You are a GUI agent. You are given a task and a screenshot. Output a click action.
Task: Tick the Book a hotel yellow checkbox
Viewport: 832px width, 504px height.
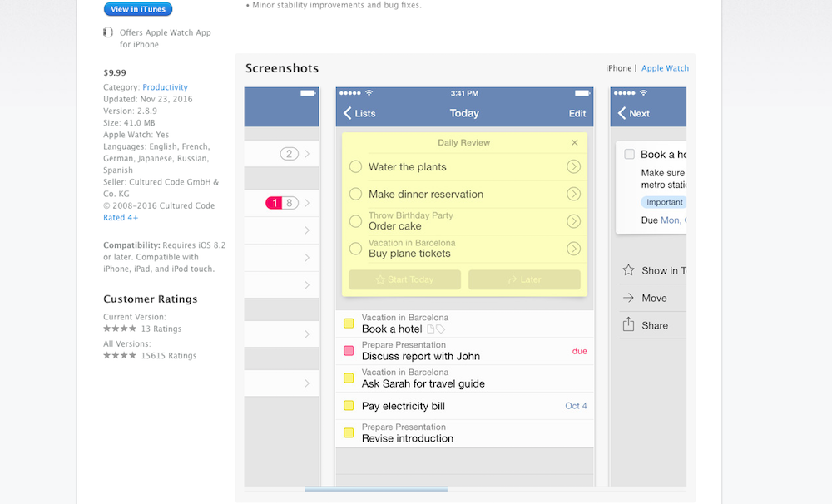349,324
